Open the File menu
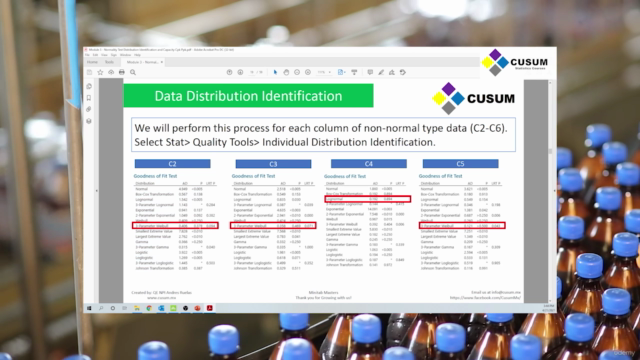The width and height of the screenshot is (640, 360). (87, 55)
